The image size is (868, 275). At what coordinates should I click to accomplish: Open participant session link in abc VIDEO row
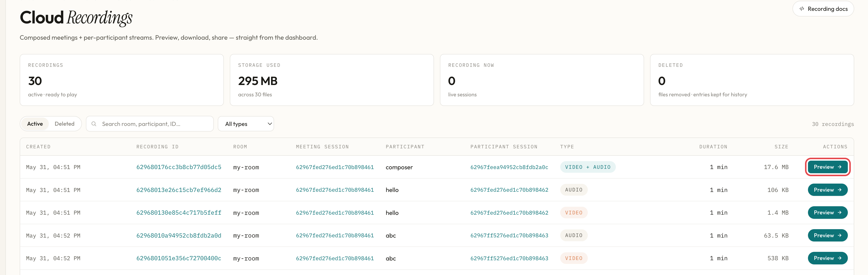tap(509, 258)
